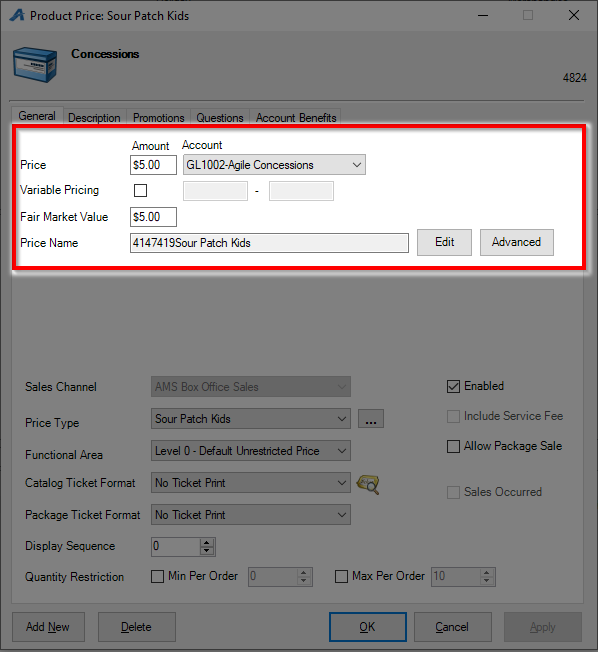The width and height of the screenshot is (598, 652).
Task: Click the Concessions box icon
Action: pos(35,64)
